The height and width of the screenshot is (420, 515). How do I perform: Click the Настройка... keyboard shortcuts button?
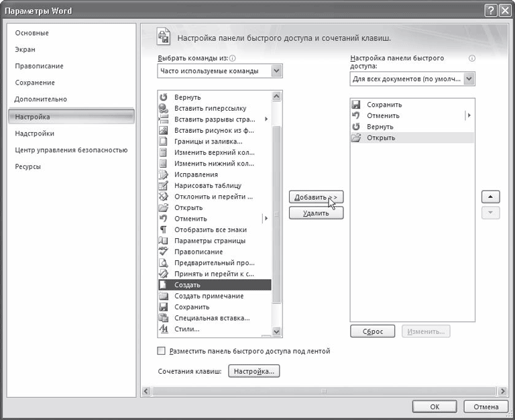254,371
